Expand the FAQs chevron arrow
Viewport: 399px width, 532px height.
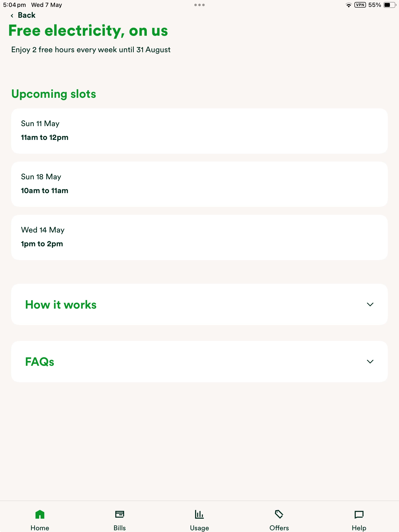(370, 362)
